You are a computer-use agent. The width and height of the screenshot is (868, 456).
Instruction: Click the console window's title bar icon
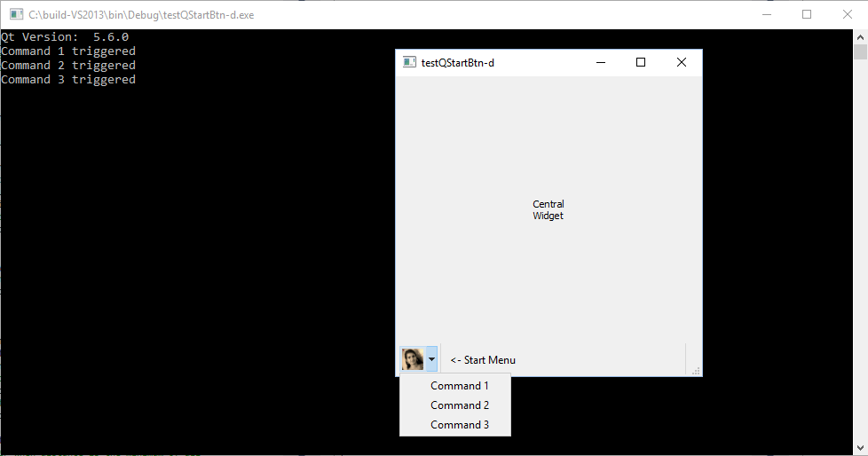point(16,14)
